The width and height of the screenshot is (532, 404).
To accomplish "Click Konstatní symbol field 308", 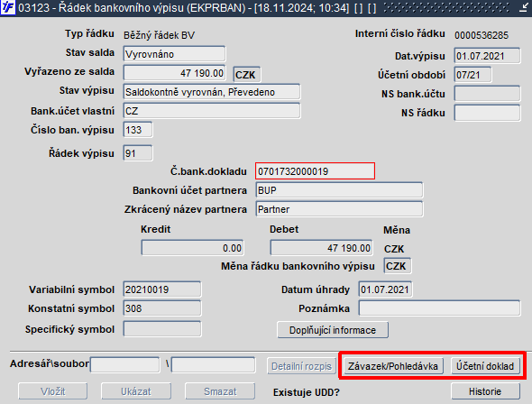I will point(162,308).
